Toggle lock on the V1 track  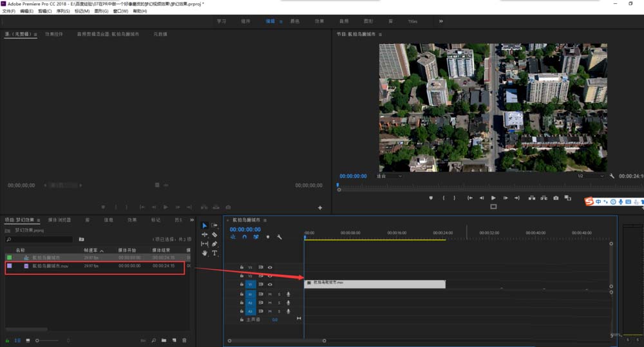tap(241, 284)
